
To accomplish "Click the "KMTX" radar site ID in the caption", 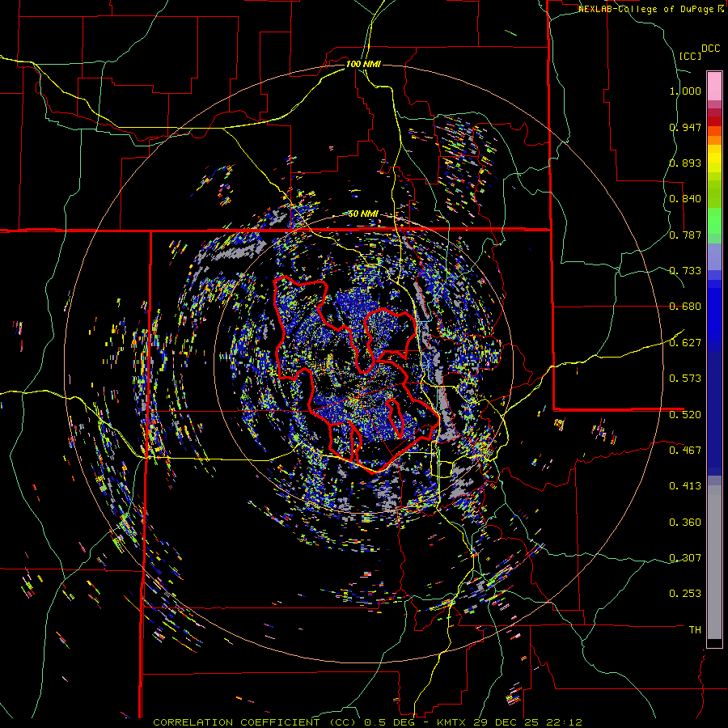I will tap(453, 722).
